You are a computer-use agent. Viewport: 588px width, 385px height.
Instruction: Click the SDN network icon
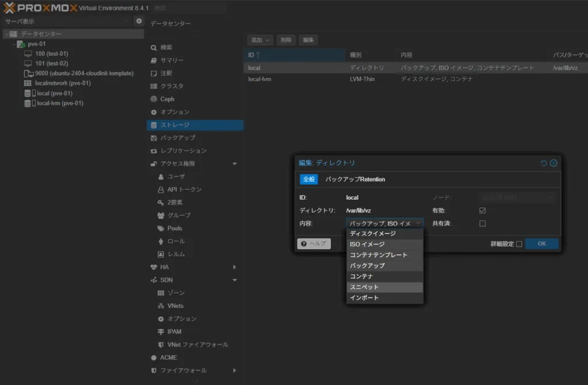coord(153,280)
